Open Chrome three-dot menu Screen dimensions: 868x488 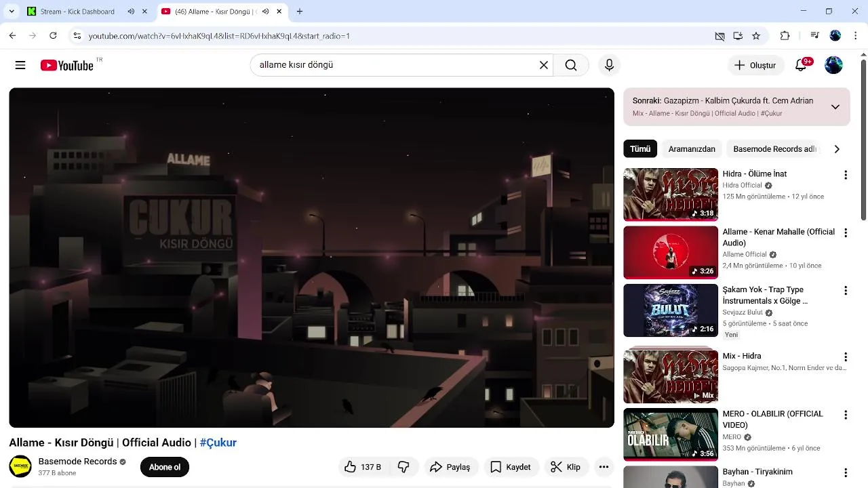tap(855, 36)
